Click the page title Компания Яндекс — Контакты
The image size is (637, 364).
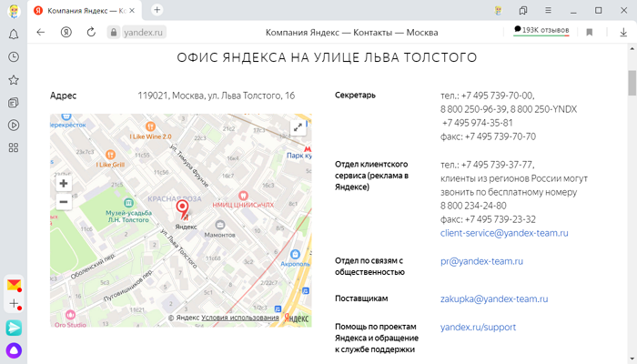coord(352,33)
